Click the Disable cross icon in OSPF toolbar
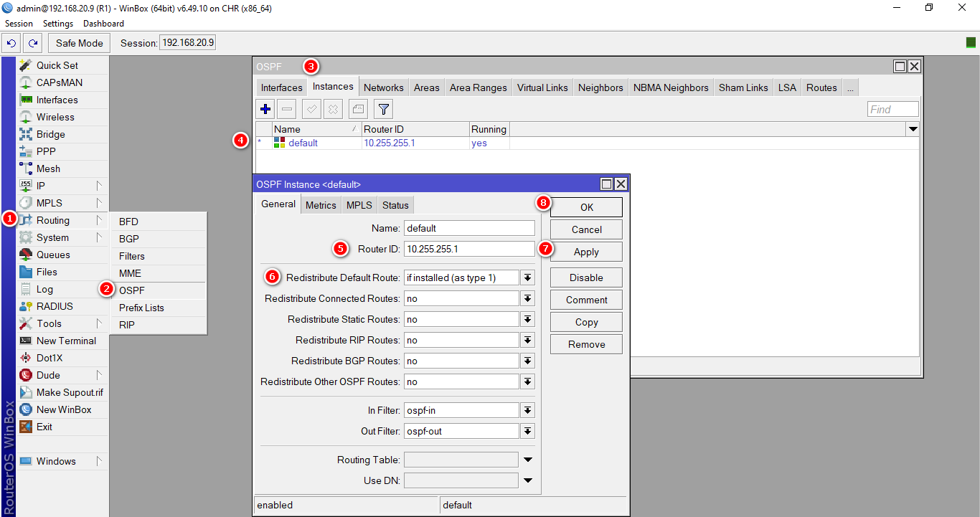The height and width of the screenshot is (517, 980). (333, 109)
